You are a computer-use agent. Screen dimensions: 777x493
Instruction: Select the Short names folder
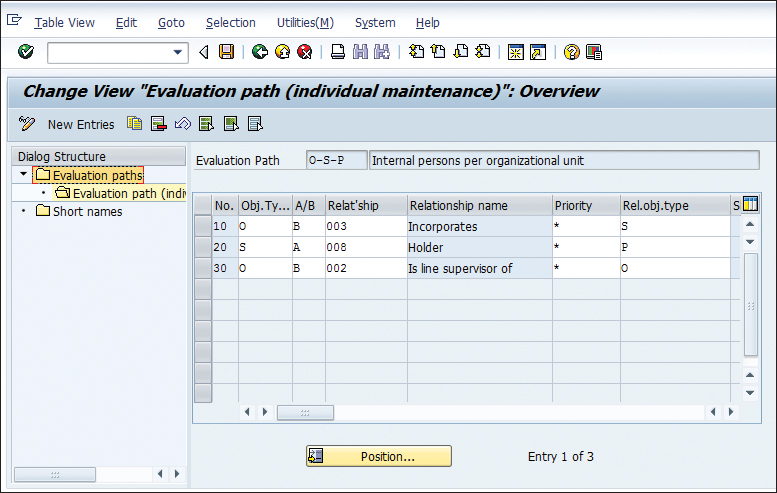[79, 212]
